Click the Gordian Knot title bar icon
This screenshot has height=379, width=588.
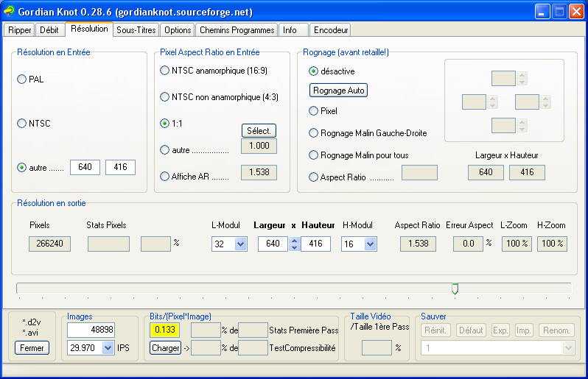(x=9, y=11)
